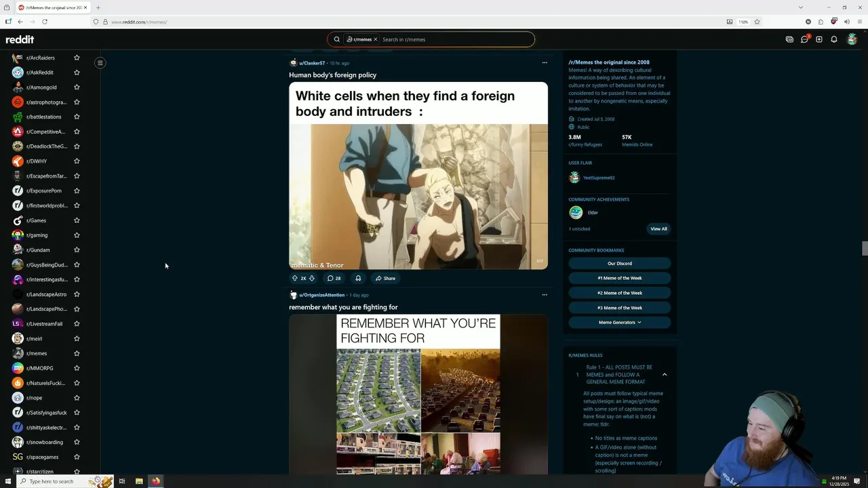Bookmark this page with the star

tap(757, 22)
